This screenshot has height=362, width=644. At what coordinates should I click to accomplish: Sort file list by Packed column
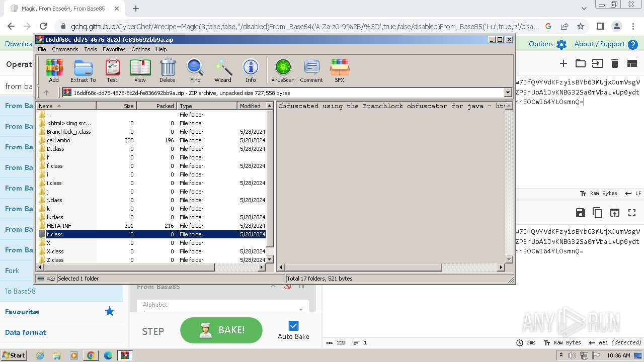click(156, 106)
